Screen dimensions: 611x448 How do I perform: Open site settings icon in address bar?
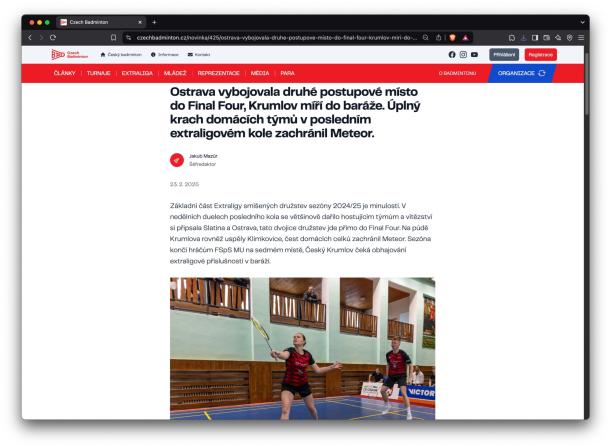tap(129, 38)
